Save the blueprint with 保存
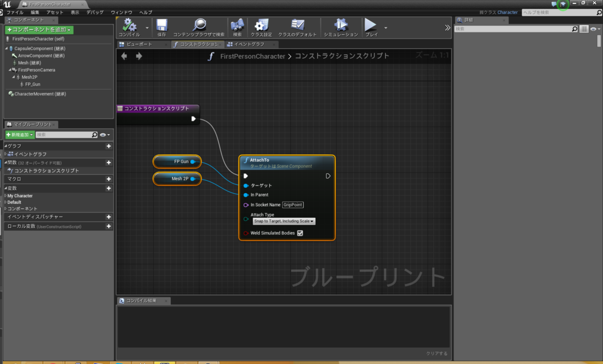Image resolution: width=603 pixels, height=364 pixels. click(x=161, y=27)
